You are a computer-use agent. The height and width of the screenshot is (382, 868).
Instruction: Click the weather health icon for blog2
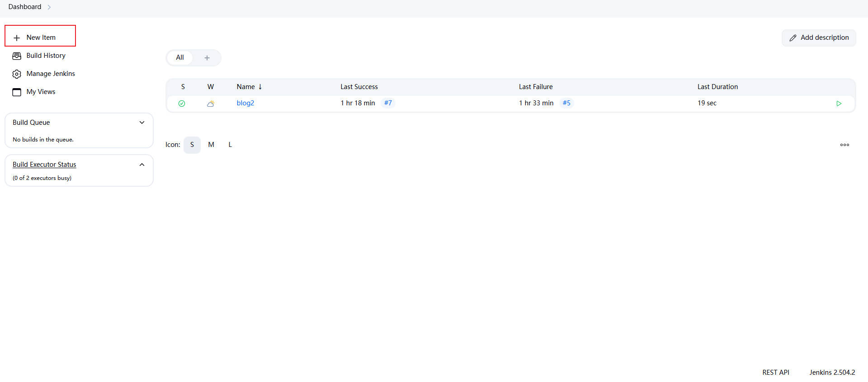(211, 104)
